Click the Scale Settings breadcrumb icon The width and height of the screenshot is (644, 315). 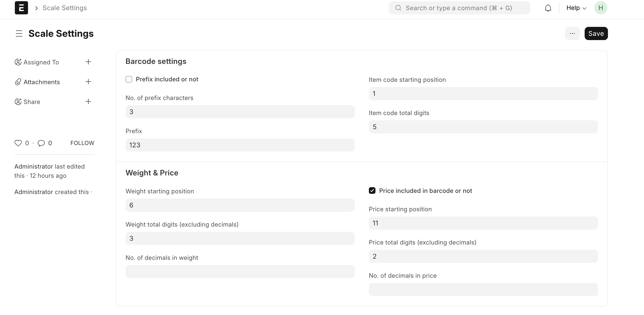pos(37,8)
